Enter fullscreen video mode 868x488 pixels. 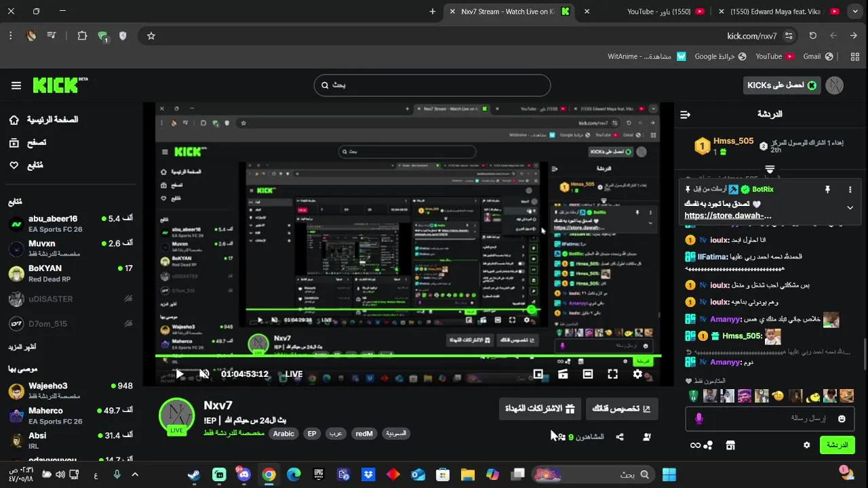click(612, 374)
